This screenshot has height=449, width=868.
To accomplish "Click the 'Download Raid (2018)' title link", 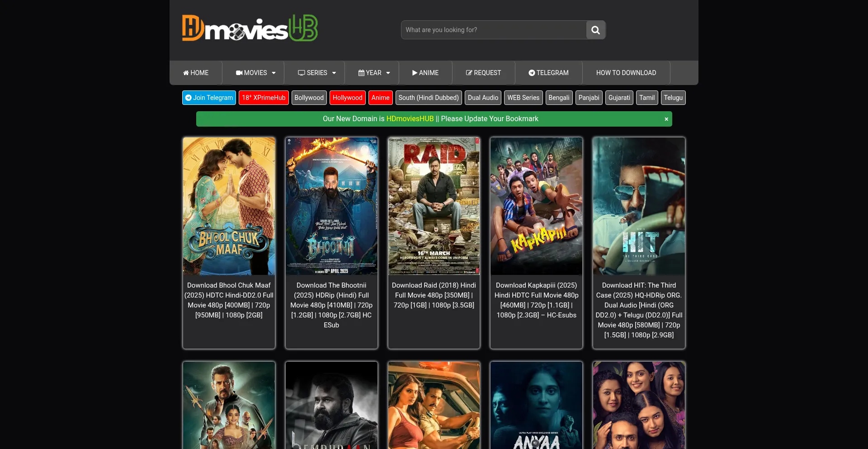I will click(434, 295).
